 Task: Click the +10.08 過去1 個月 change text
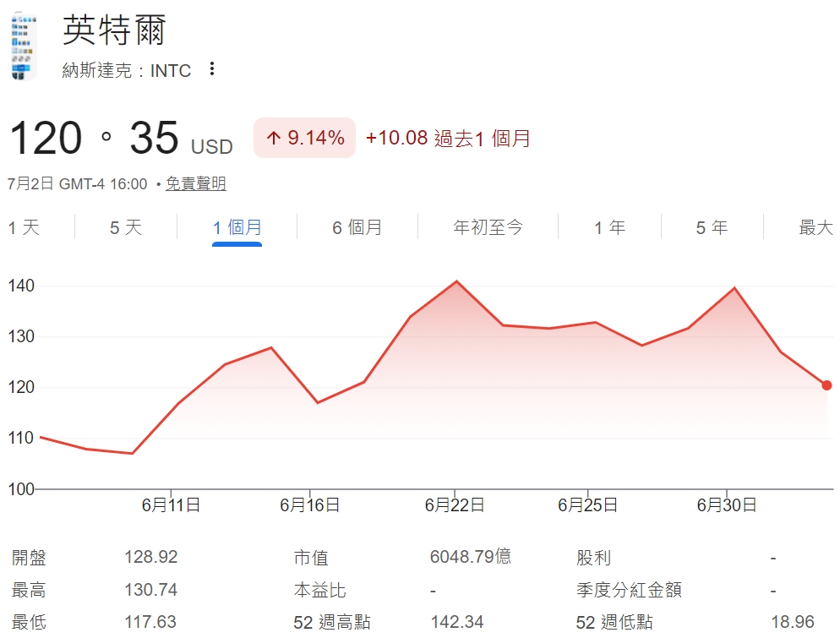tap(448, 139)
